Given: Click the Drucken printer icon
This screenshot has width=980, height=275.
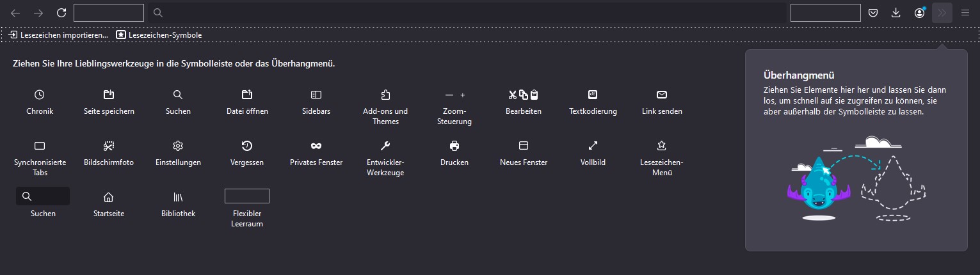Looking at the screenshot, I should [454, 146].
